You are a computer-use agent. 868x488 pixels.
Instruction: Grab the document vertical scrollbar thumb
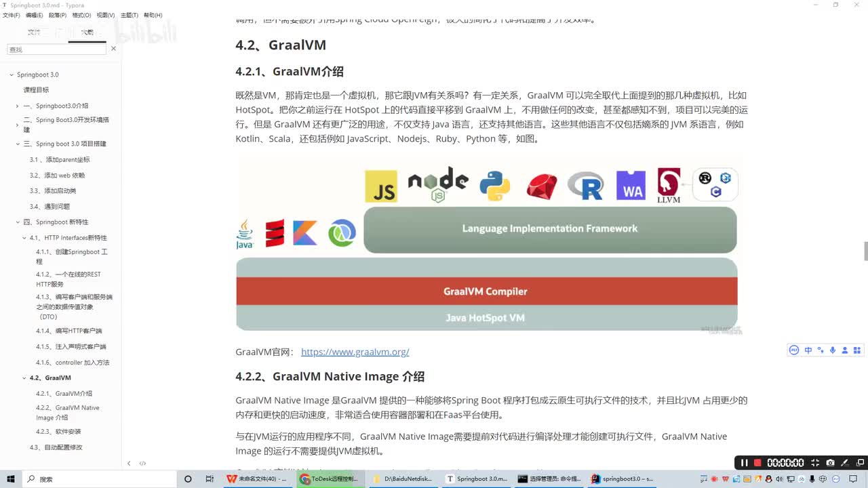865,250
